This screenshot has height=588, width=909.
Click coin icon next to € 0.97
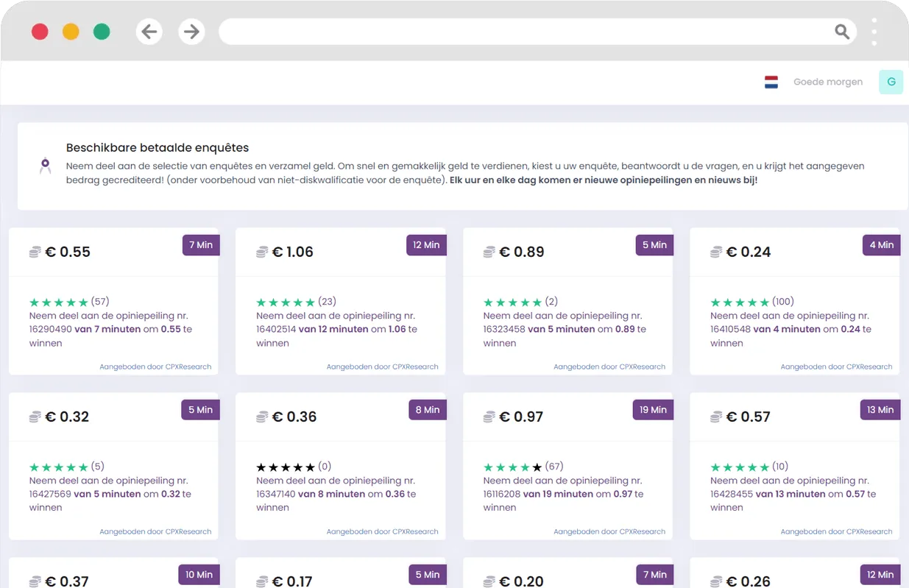point(489,417)
